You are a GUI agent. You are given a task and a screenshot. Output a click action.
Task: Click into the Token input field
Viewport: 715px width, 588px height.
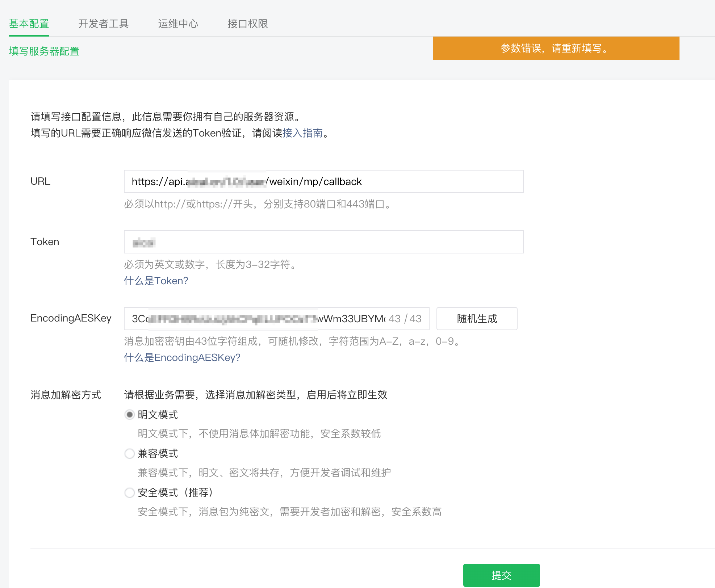click(323, 242)
